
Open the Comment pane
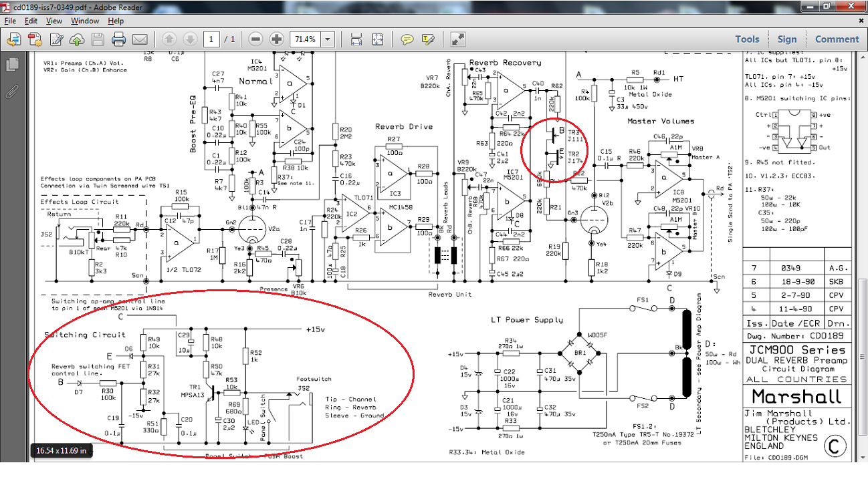tap(837, 39)
